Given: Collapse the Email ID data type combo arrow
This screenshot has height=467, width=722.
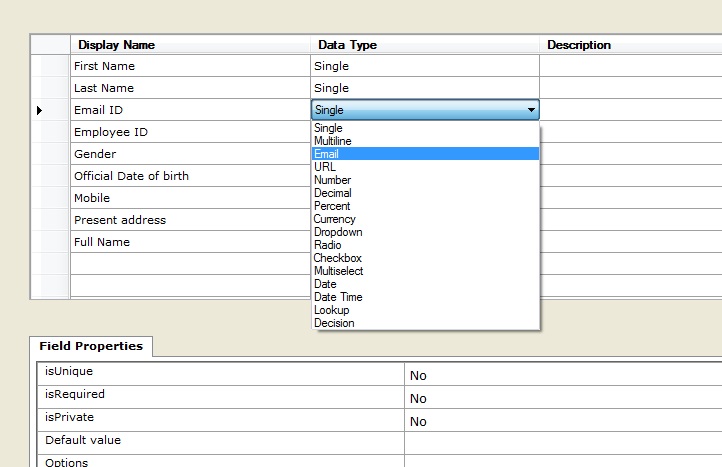Looking at the screenshot, I should click(531, 110).
